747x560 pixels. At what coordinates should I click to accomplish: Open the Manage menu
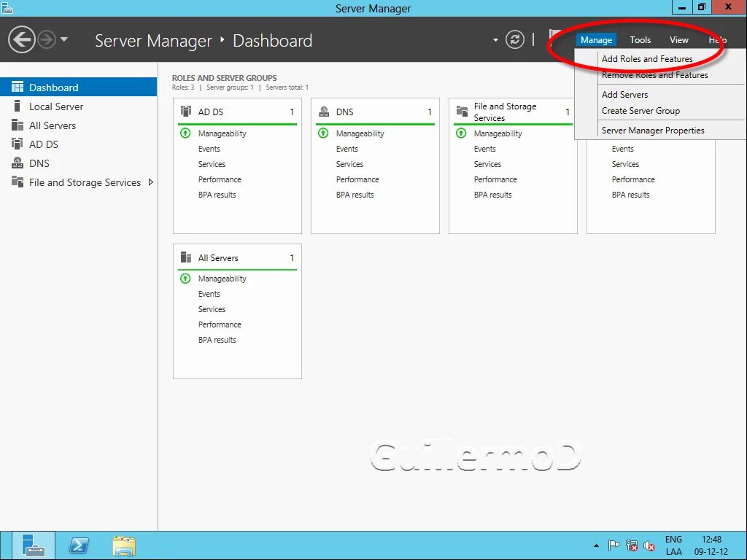click(x=596, y=40)
